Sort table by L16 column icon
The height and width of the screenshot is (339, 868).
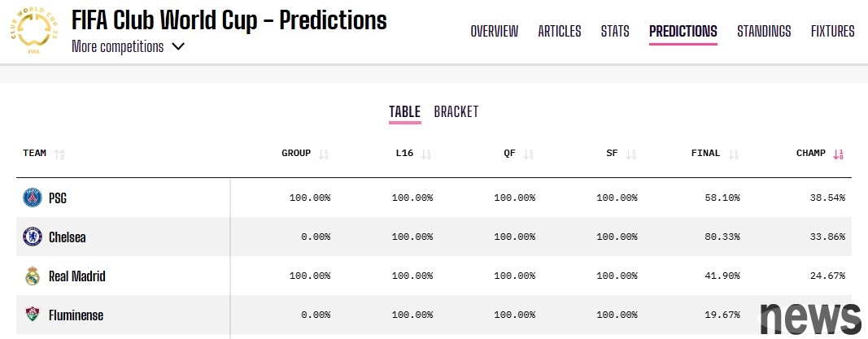pyautogui.click(x=426, y=154)
